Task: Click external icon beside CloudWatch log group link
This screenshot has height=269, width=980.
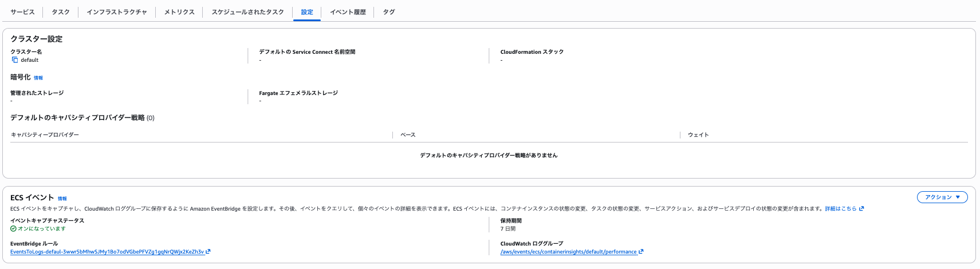Action: [x=641, y=251]
